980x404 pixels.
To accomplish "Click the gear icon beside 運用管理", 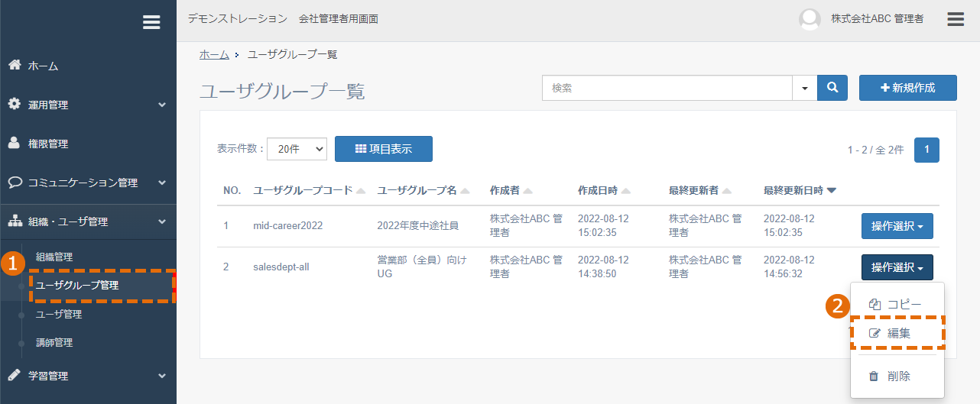I will [14, 105].
